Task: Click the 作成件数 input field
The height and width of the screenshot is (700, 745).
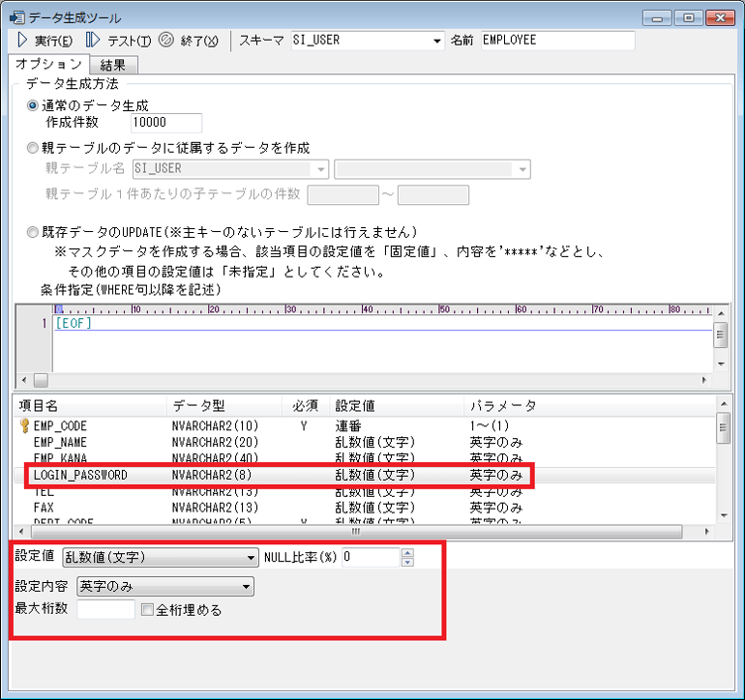Action: tap(165, 123)
